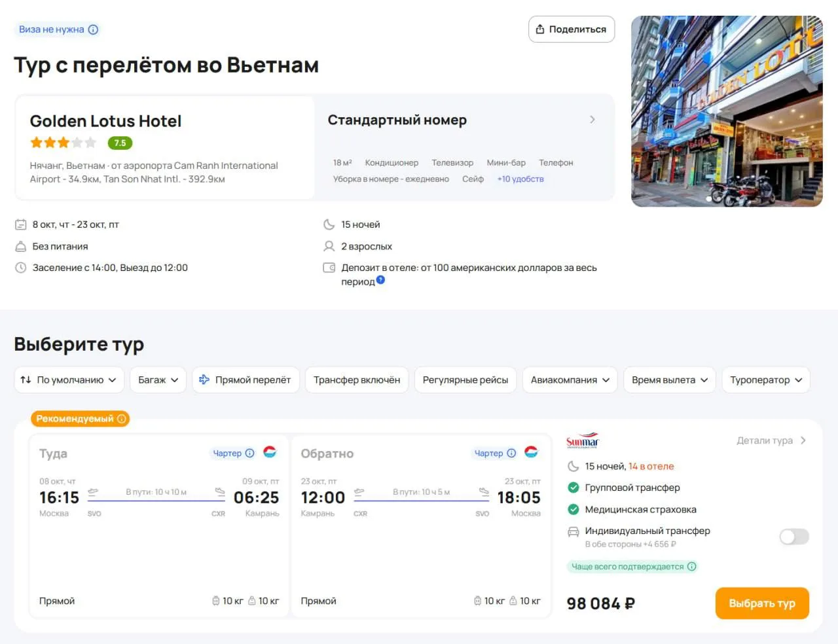This screenshot has height=644, width=838.
Task: Click the info icon next to Виза не нужна
Action: point(93,29)
